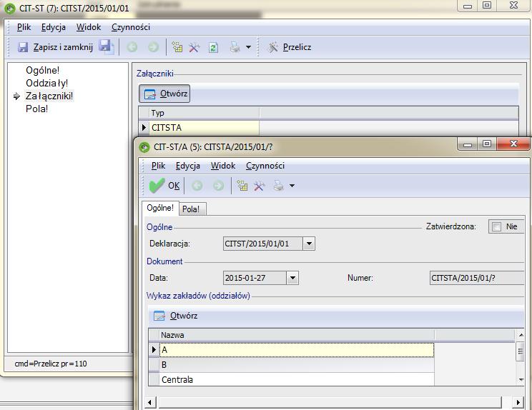Click the Nazwa table scroll down arrow
532x410 pixels.
click(521, 379)
